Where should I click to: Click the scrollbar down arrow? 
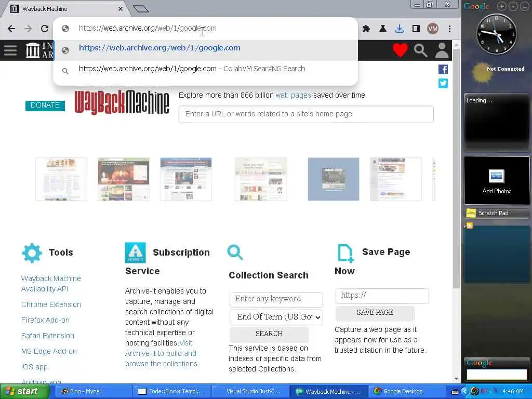[456, 379]
